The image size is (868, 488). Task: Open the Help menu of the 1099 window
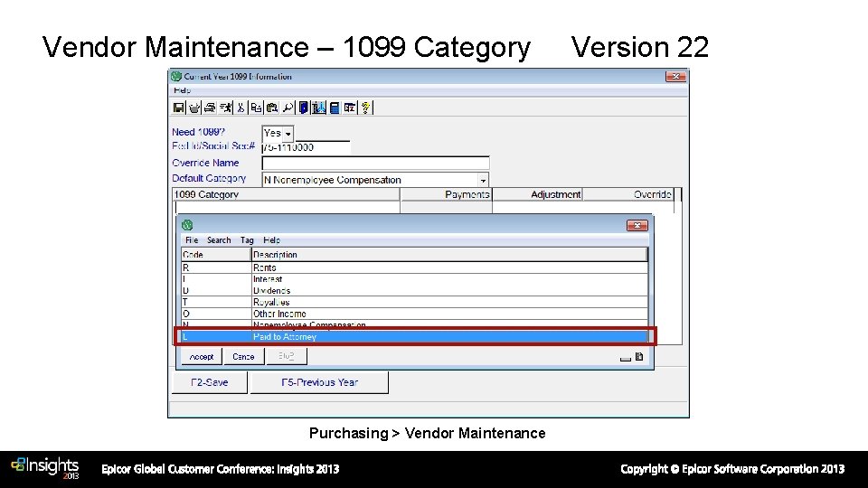pos(182,90)
